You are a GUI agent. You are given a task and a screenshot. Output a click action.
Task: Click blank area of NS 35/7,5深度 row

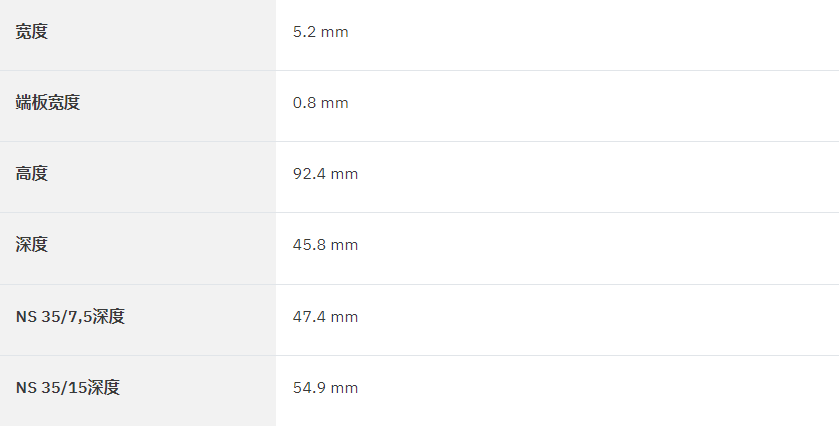coord(599,320)
